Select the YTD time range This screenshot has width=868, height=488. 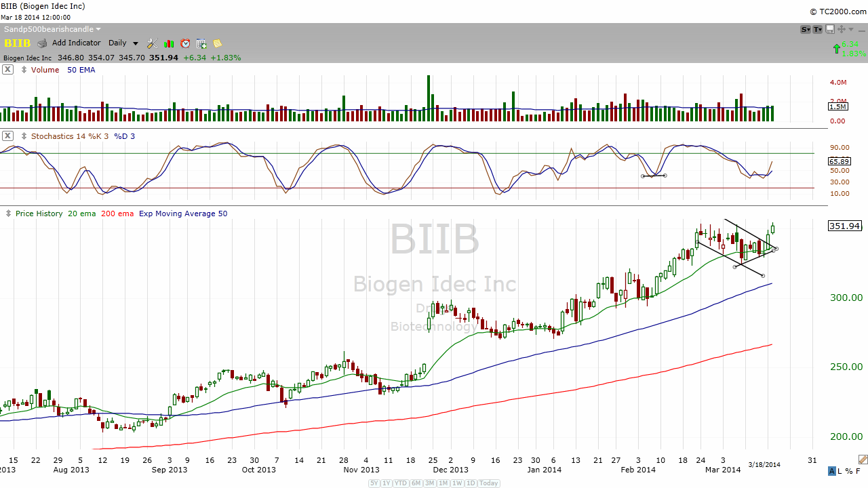[401, 483]
